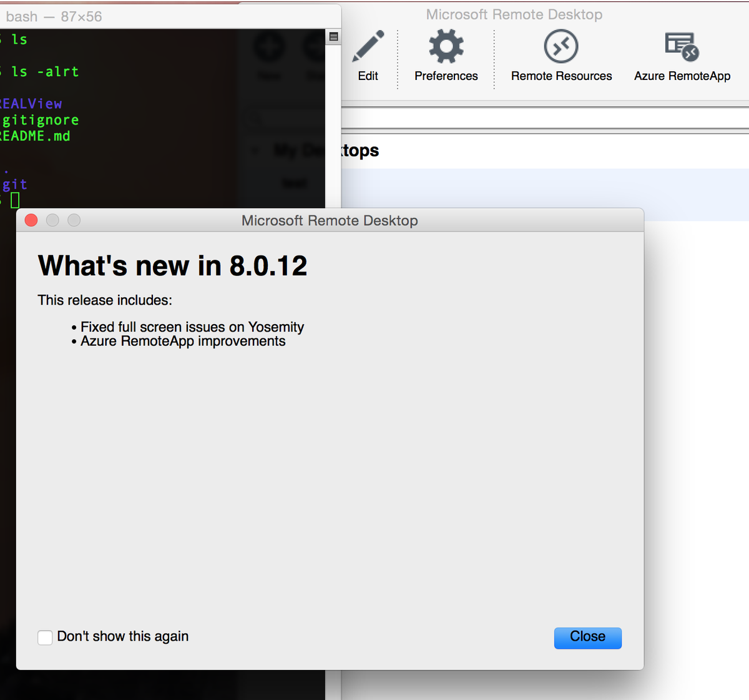
Task: Close the What's new dialog with the red button
Action: tap(31, 220)
